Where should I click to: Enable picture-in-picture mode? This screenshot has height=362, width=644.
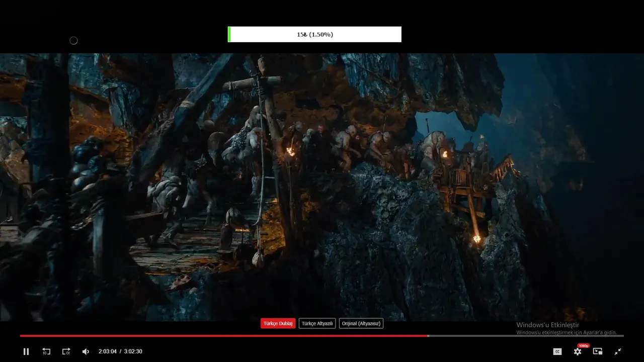[x=598, y=351]
